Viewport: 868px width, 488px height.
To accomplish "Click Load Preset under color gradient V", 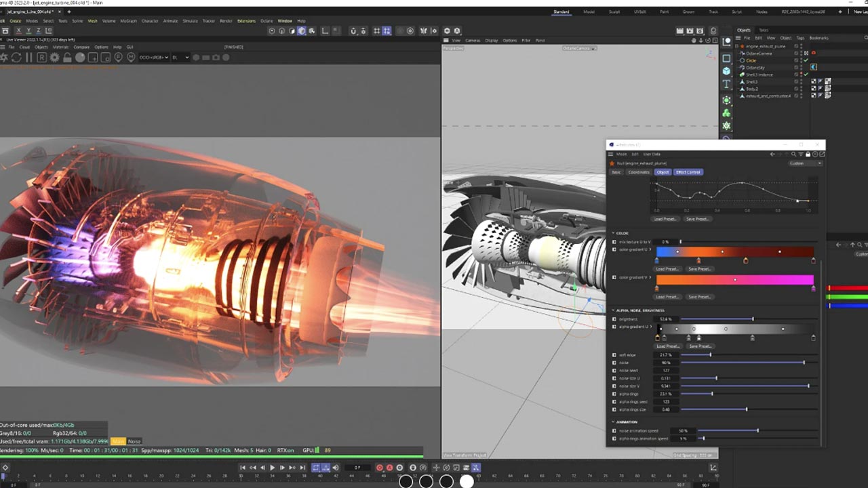I will (667, 297).
